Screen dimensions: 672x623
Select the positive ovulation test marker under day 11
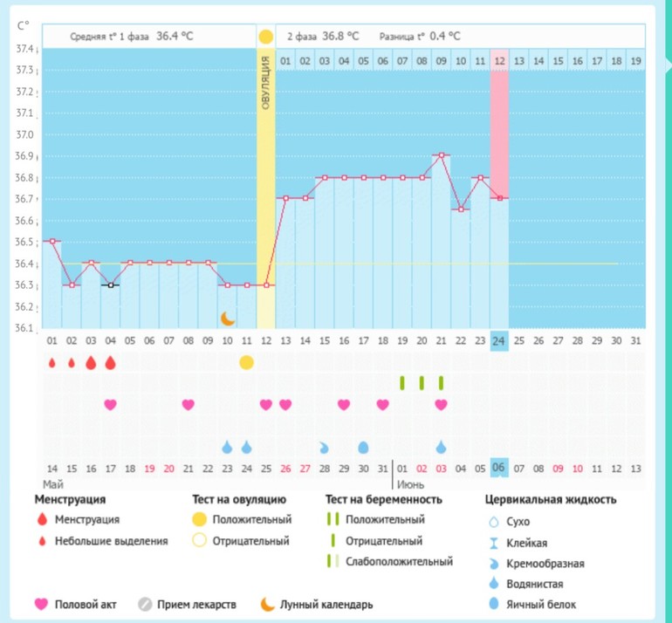[x=246, y=362]
